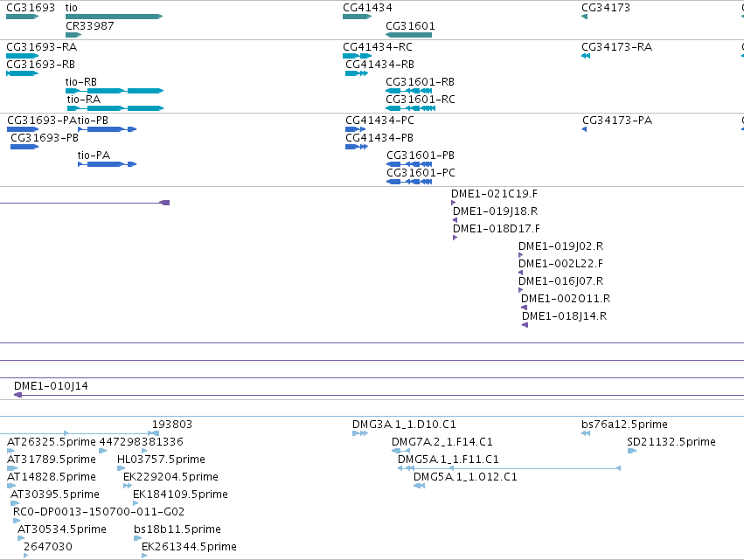The image size is (744, 560).
Task: Select the tio-PA protein feature
Action: [x=108, y=164]
